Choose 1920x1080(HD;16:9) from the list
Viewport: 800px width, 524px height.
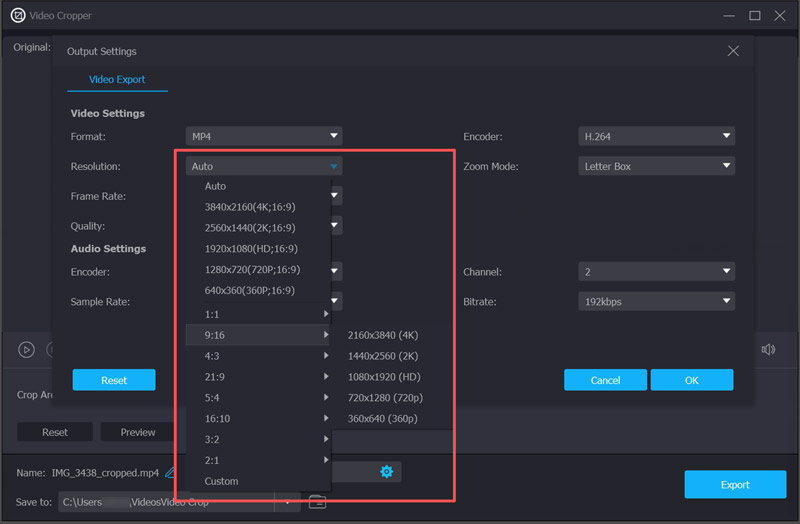pyautogui.click(x=251, y=248)
